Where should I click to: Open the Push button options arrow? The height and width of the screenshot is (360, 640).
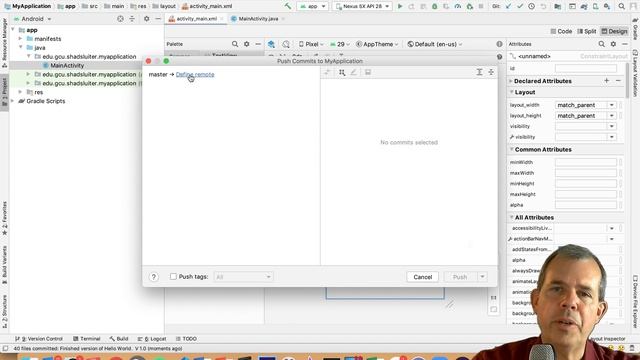[482, 277]
